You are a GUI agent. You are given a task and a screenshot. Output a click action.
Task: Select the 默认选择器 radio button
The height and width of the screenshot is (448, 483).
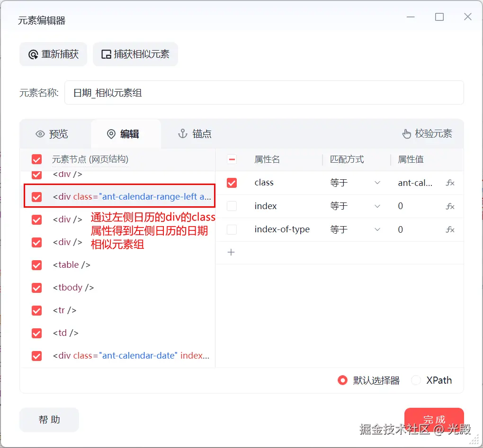coord(342,380)
